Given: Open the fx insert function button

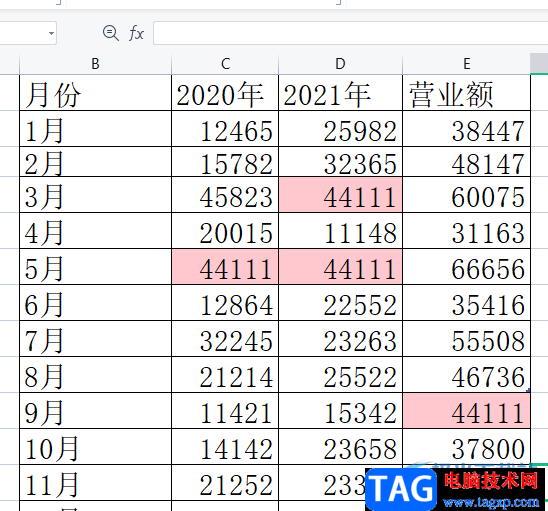Looking at the screenshot, I should coord(136,34).
